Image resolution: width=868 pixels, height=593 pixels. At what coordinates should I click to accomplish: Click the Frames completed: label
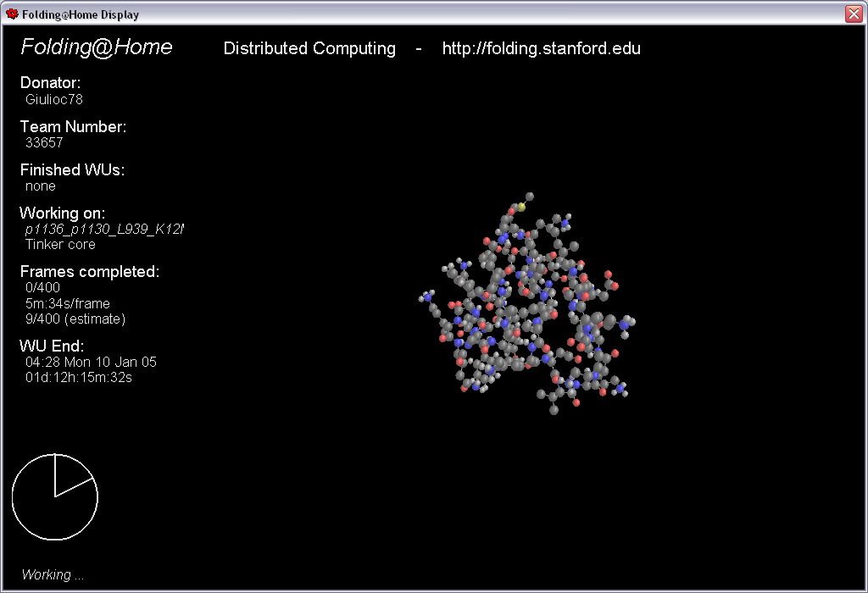(90, 272)
